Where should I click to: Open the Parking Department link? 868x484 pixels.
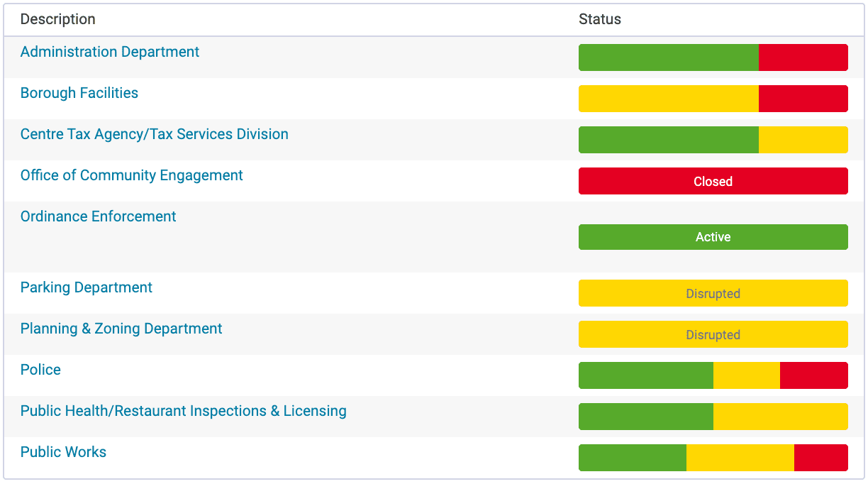click(x=87, y=287)
